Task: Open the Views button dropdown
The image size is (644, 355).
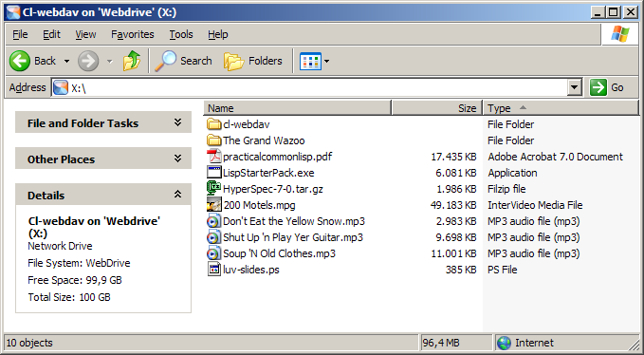Action: click(x=327, y=62)
